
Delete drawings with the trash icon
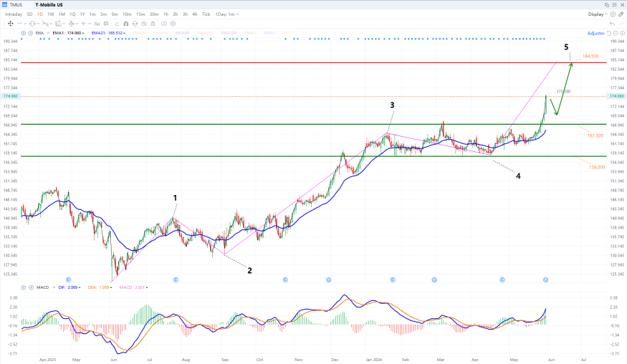(x=153, y=24)
